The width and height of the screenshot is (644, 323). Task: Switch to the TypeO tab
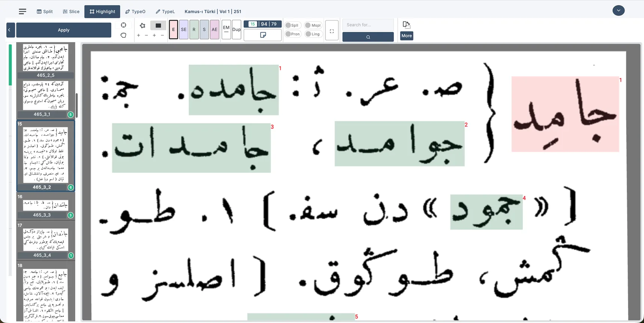point(135,12)
